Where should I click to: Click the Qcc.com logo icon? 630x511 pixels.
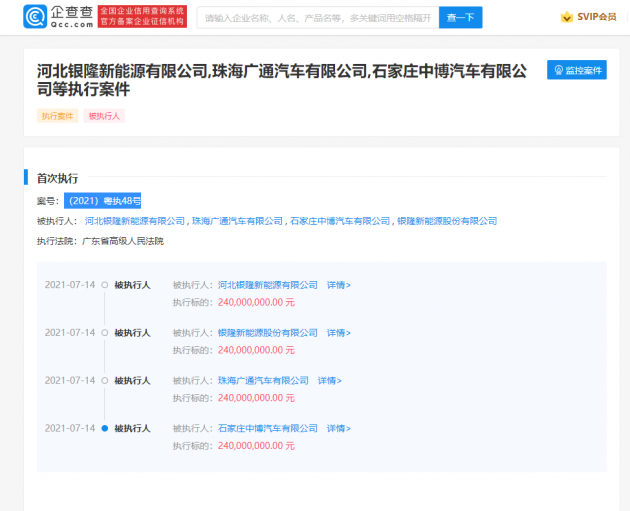[35, 16]
